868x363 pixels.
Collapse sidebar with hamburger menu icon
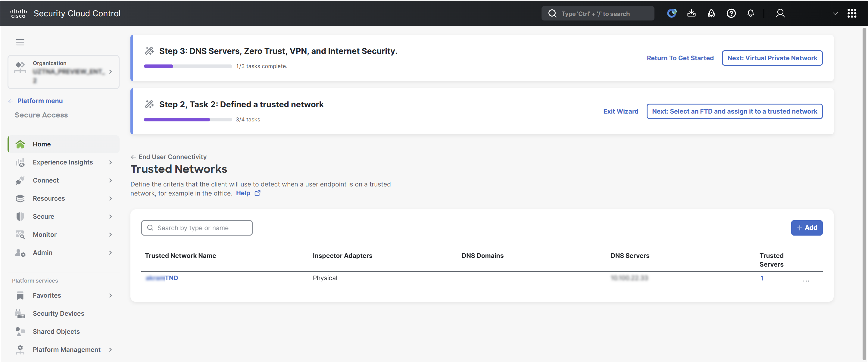(20, 42)
